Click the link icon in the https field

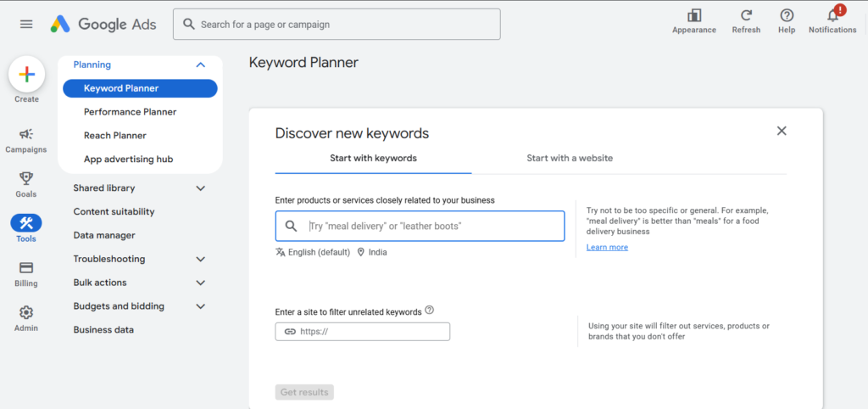[290, 332]
